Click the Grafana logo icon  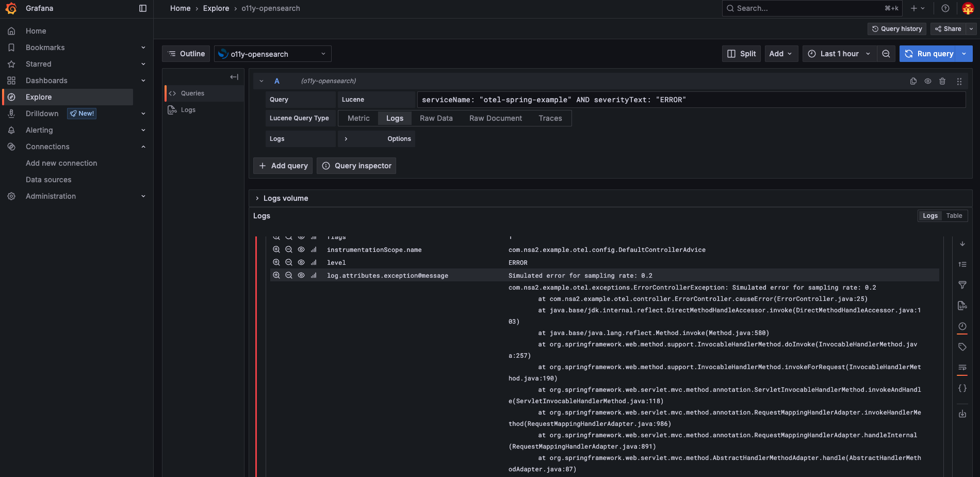[11, 8]
